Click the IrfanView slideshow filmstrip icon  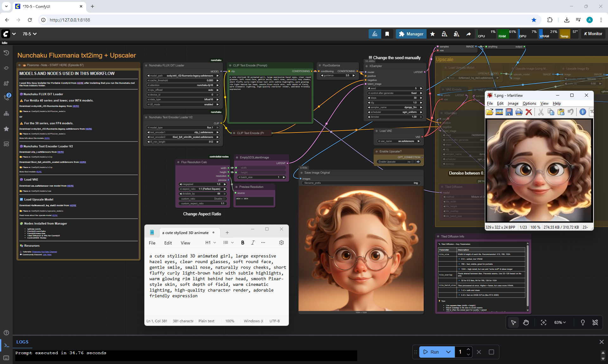coord(499,112)
